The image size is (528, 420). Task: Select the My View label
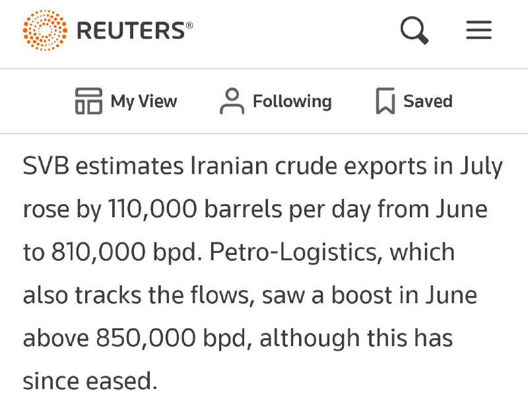tap(144, 102)
